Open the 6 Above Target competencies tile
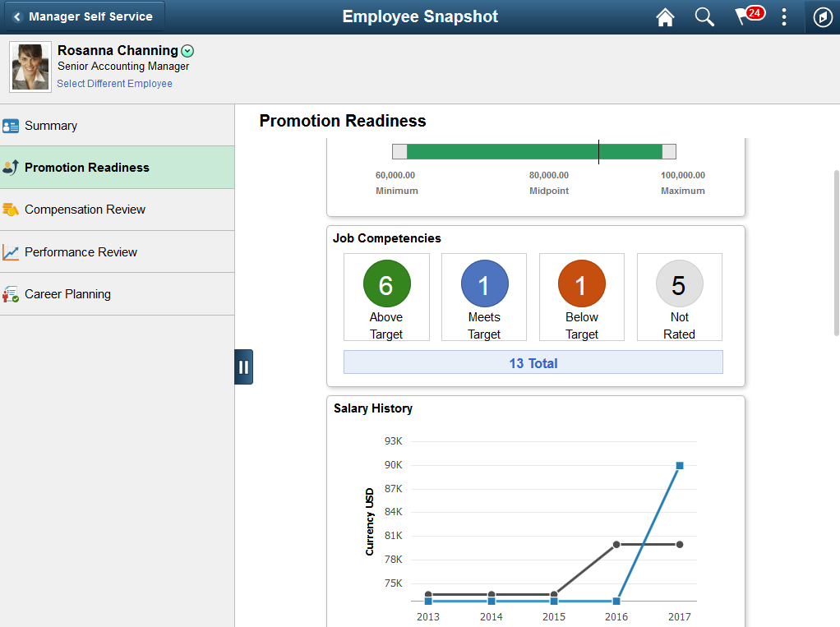The width and height of the screenshot is (840, 627). tap(386, 297)
